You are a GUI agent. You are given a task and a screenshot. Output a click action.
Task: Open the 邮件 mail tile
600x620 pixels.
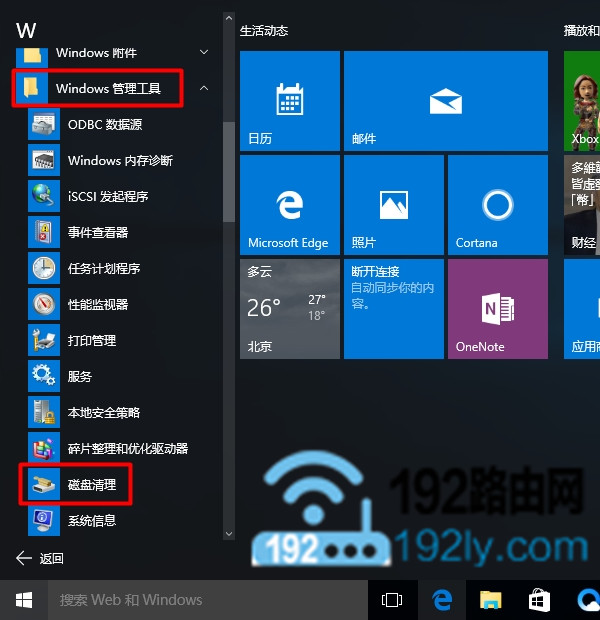(x=446, y=101)
